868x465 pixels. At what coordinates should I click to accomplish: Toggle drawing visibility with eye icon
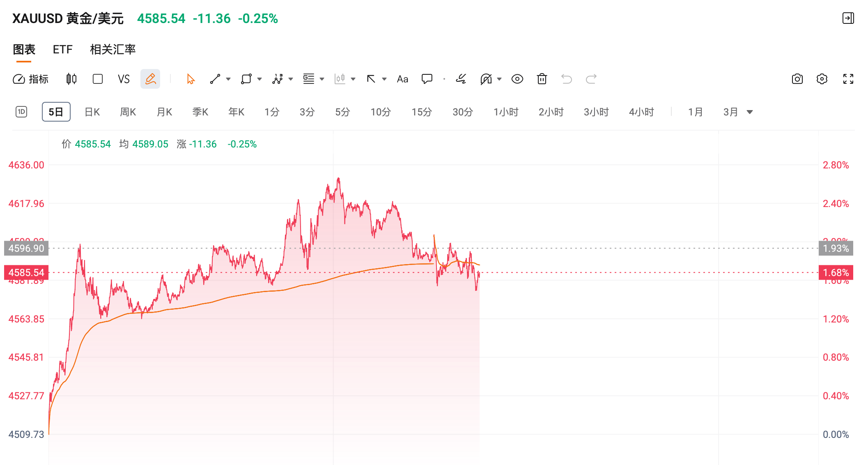click(x=517, y=79)
